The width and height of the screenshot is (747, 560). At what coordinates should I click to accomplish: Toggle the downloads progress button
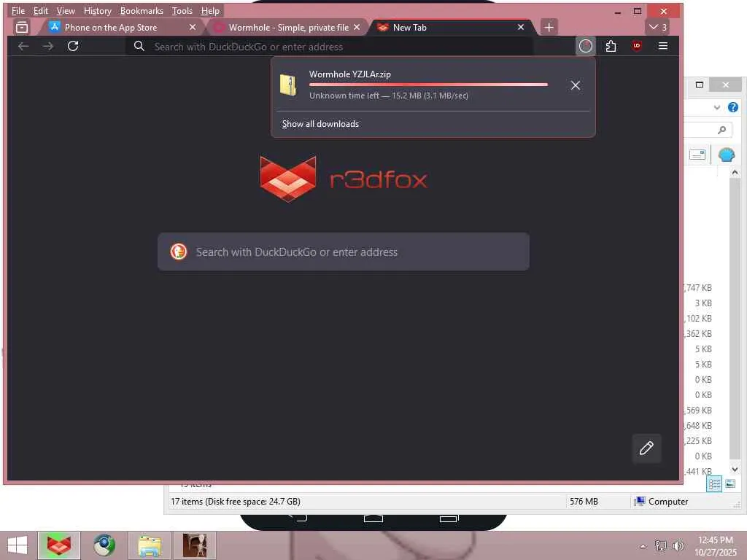point(586,46)
